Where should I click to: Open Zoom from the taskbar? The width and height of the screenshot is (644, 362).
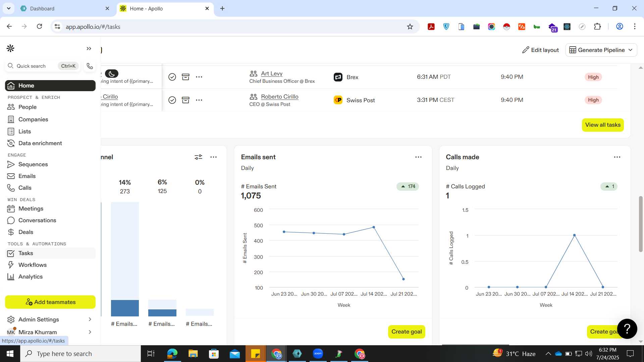pos(318,354)
